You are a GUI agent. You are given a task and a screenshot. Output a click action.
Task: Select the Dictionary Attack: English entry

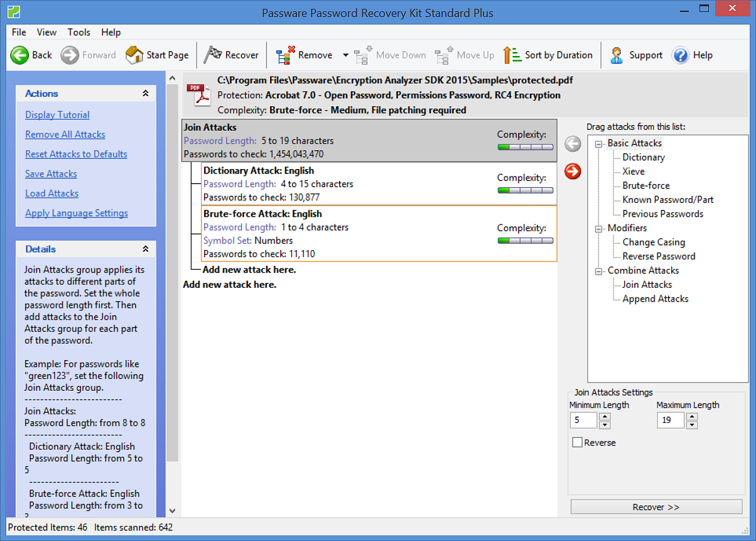pyautogui.click(x=379, y=184)
